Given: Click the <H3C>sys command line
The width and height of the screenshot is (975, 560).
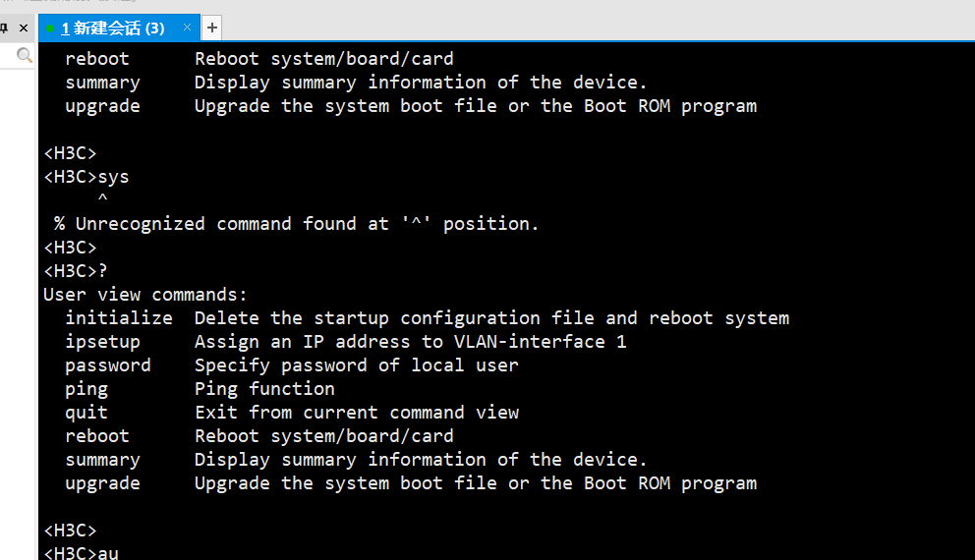Looking at the screenshot, I should (86, 177).
